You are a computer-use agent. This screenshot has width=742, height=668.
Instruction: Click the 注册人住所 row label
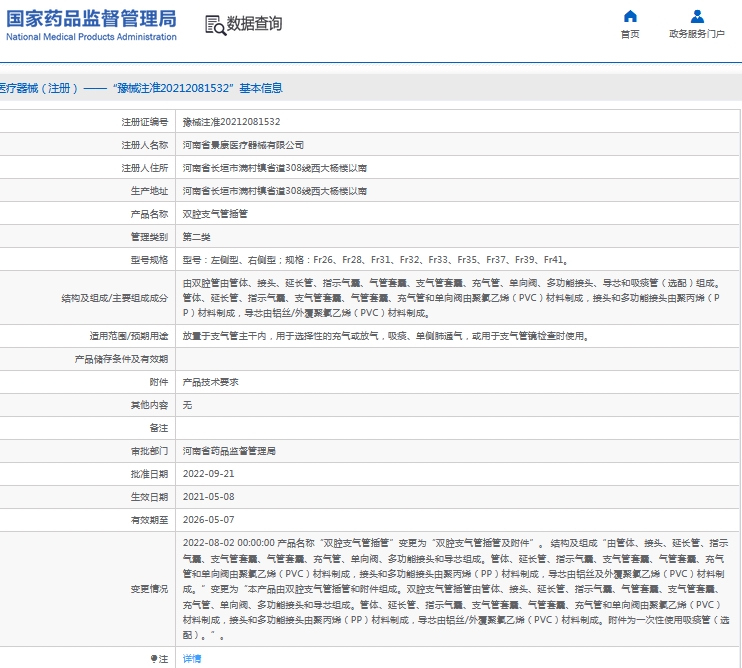pos(145,168)
